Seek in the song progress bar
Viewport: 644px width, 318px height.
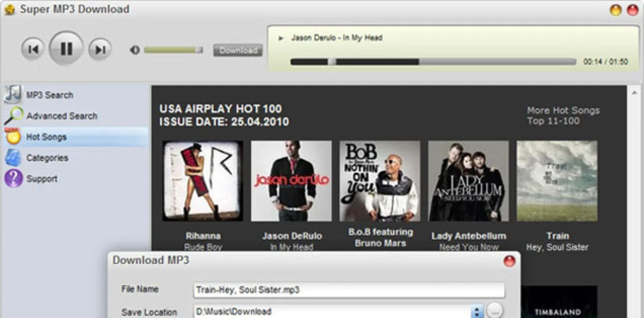point(433,62)
